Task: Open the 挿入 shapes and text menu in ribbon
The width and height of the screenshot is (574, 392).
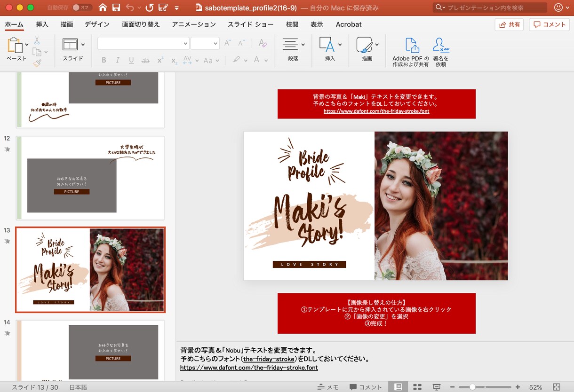Action: [330, 49]
